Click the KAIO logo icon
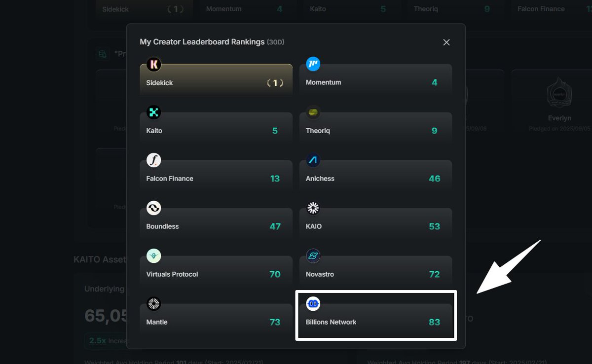This screenshot has height=364, width=592. 313,208
